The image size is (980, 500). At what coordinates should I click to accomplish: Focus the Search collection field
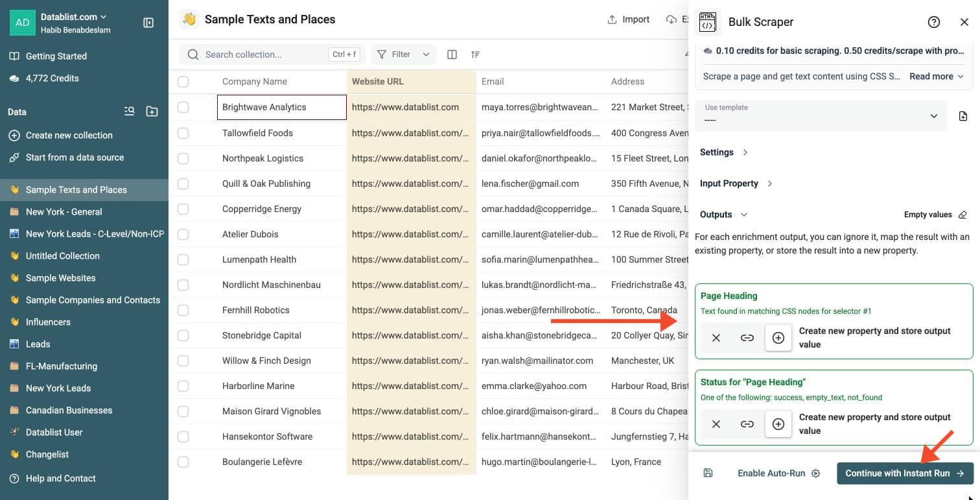tap(272, 54)
